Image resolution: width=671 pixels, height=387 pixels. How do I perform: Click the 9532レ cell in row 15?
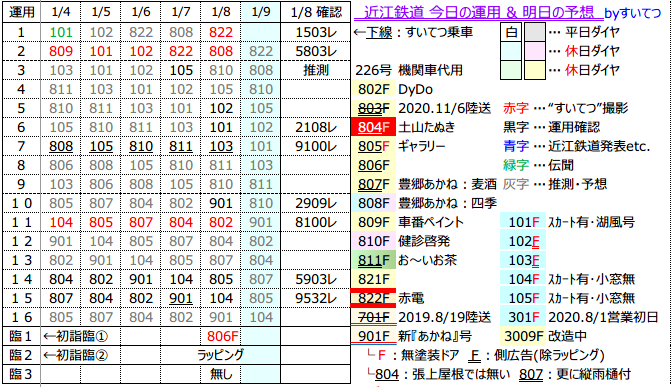point(316,298)
